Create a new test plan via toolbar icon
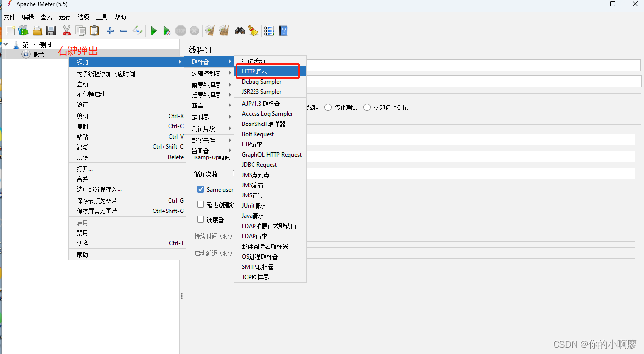644x354 pixels. (x=10, y=31)
